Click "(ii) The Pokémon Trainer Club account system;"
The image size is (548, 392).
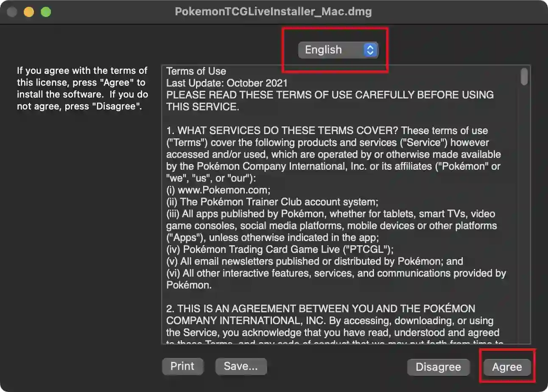coord(272,202)
